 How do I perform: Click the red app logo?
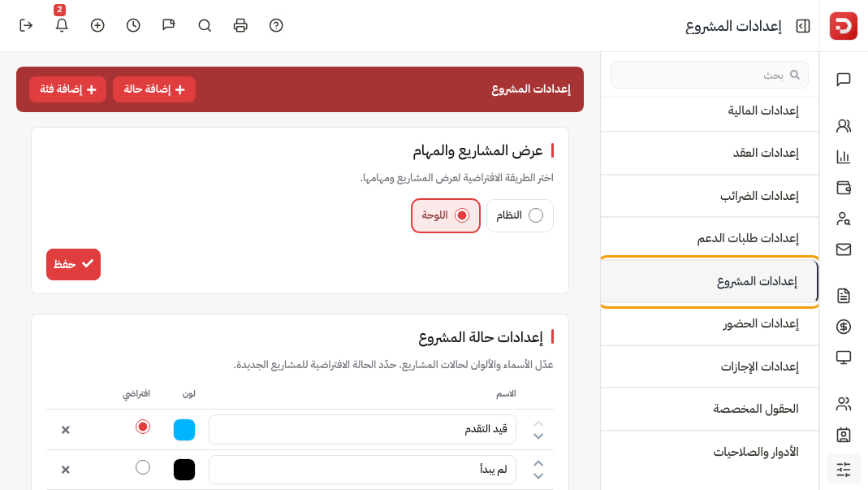click(843, 26)
